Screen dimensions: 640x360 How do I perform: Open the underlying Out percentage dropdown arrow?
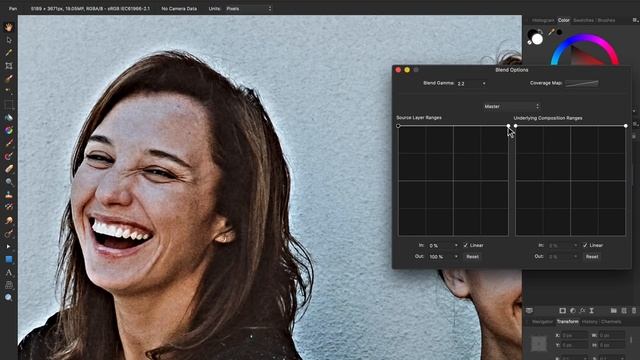point(576,256)
